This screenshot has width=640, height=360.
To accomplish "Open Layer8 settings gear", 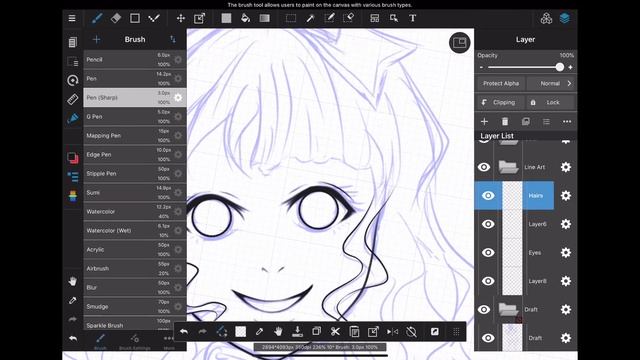I will point(566,281).
